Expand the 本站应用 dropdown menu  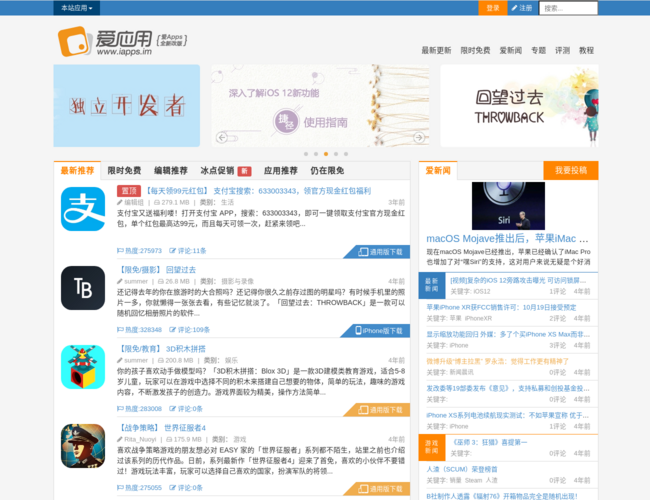[76, 8]
